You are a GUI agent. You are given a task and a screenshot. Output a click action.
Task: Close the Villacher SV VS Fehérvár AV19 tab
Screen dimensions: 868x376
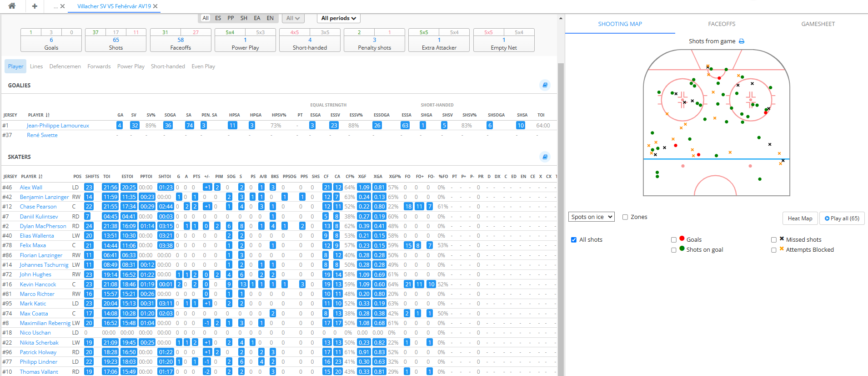click(156, 6)
